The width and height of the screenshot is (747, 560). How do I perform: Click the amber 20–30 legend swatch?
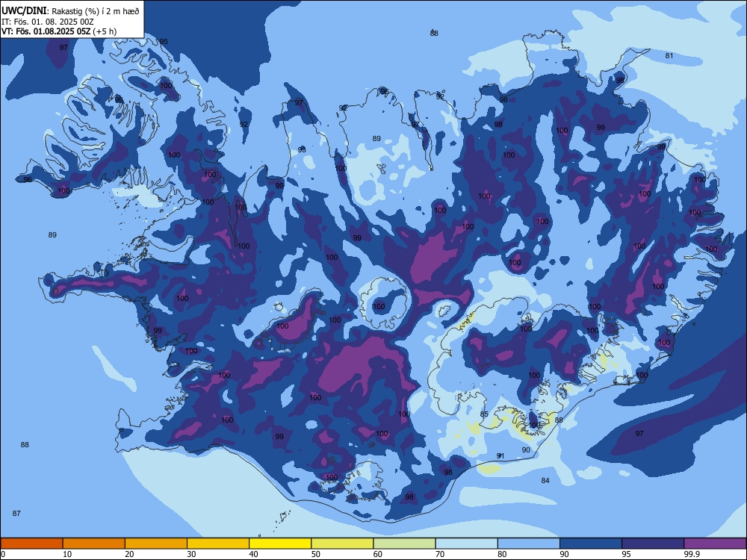pyautogui.click(x=156, y=544)
